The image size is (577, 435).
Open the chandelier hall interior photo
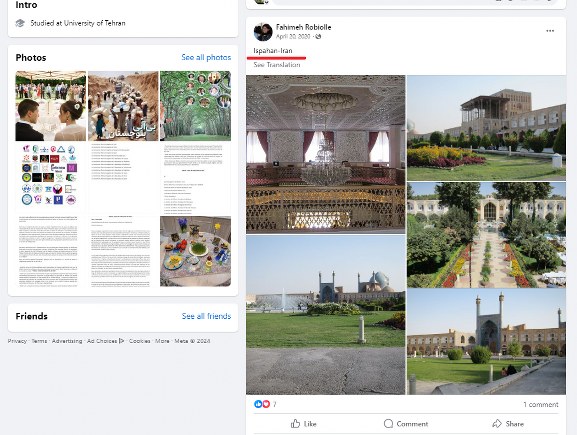click(x=326, y=154)
